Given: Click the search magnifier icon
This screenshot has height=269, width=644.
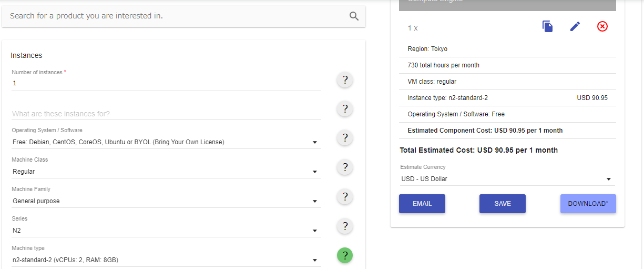Looking at the screenshot, I should tap(354, 16).
